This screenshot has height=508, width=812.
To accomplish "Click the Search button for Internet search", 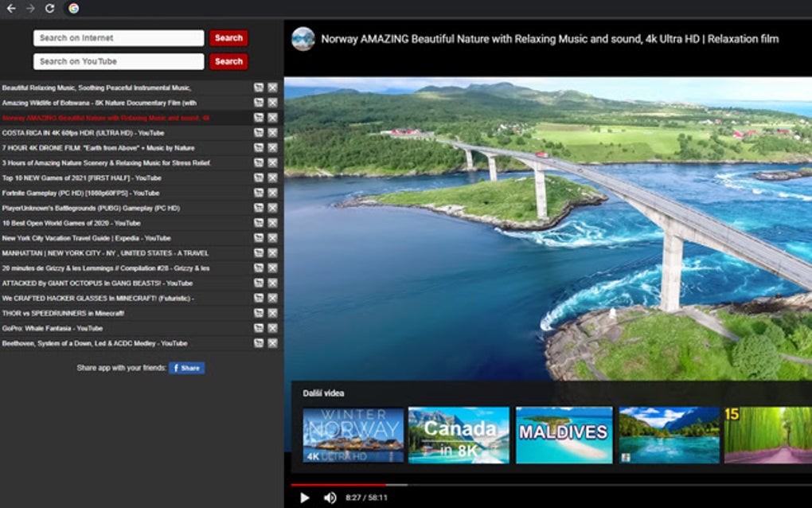I will 228,37.
